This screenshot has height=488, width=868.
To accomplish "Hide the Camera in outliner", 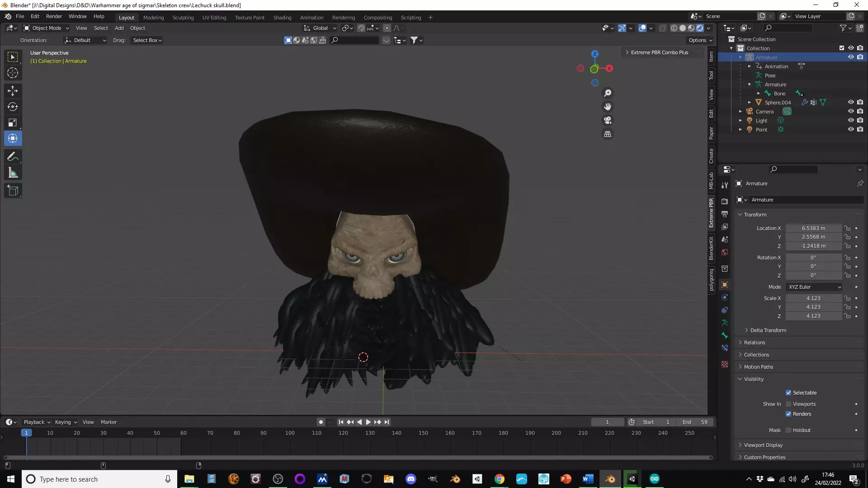I will coord(850,111).
